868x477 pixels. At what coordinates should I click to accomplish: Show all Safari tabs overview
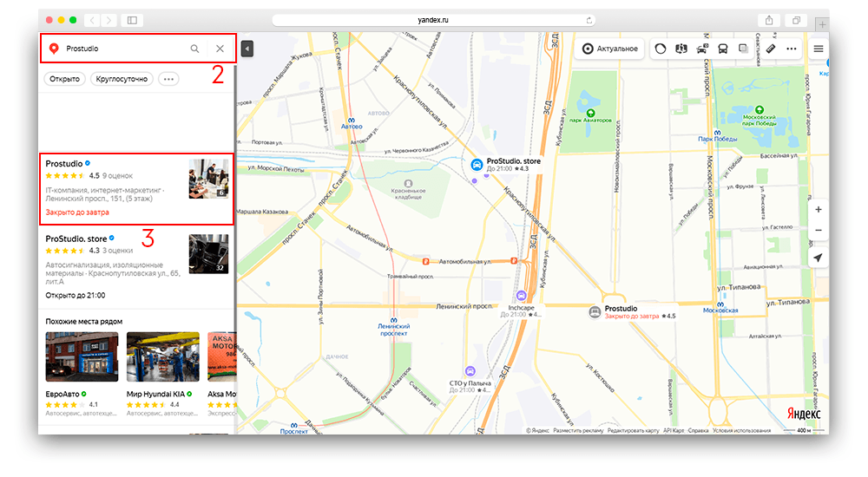coord(796,21)
